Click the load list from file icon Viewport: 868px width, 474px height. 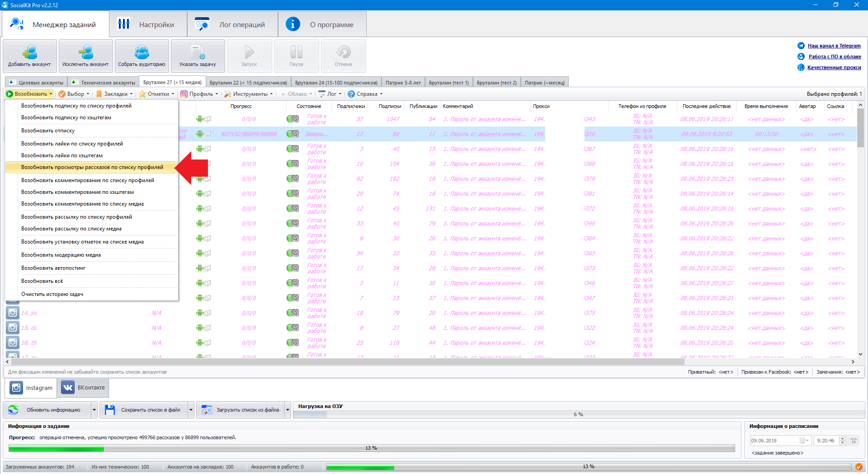[x=207, y=410]
